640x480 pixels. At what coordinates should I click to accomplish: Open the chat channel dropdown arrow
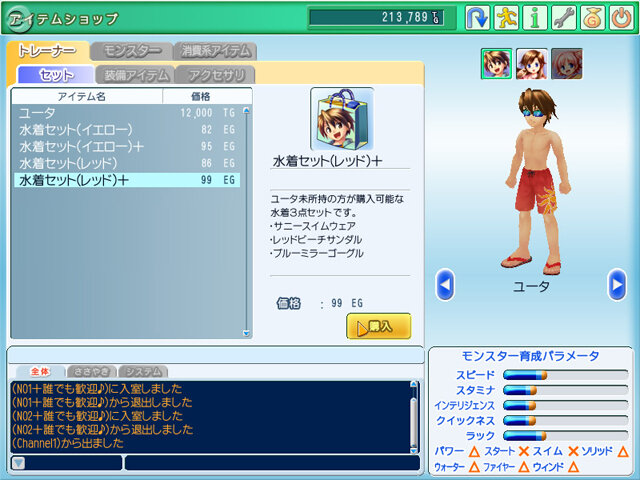(19, 463)
